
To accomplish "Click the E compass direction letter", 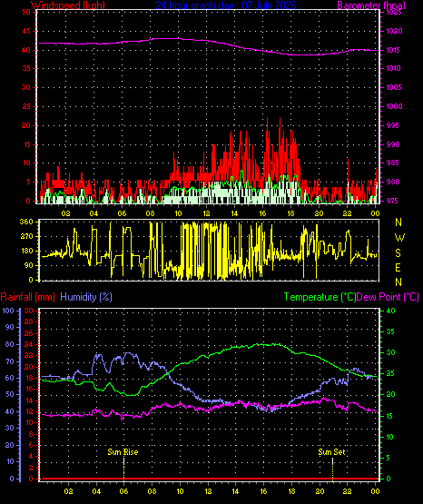I will 398,267.
